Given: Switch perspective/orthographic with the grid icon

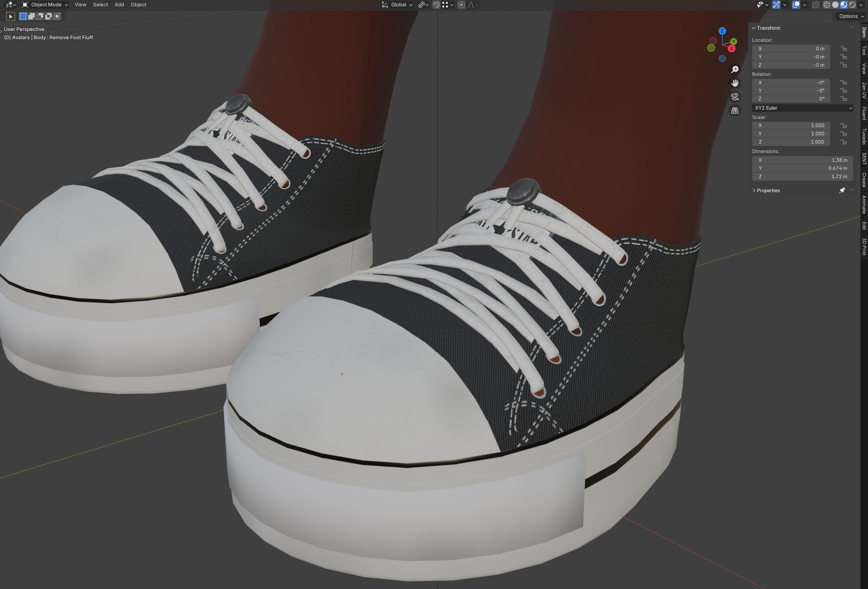Looking at the screenshot, I should click(x=735, y=111).
